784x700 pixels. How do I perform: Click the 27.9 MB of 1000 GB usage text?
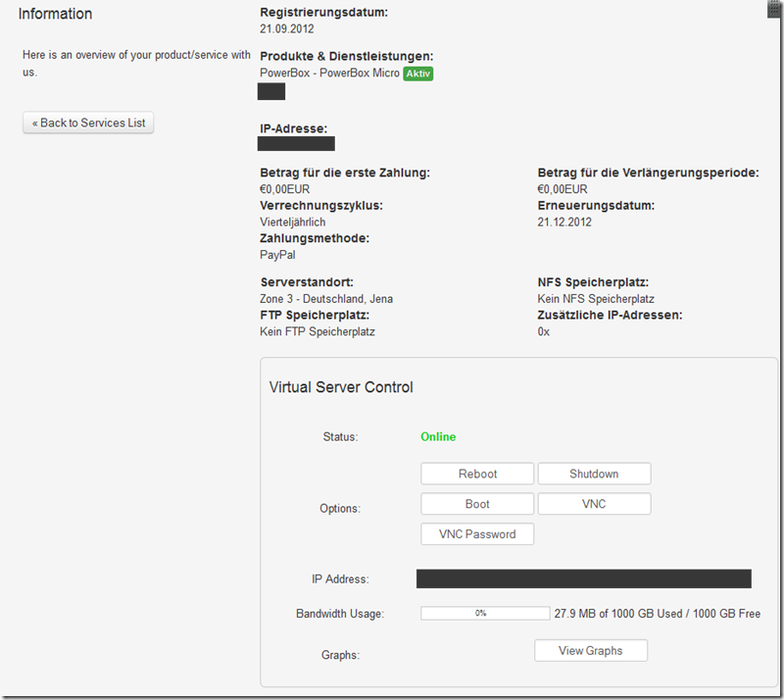pyautogui.click(x=657, y=614)
